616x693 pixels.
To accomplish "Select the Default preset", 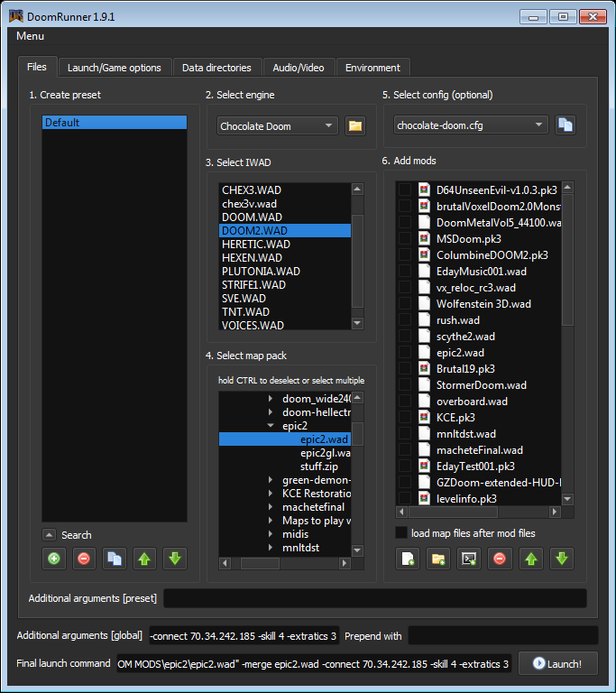I will pos(115,123).
